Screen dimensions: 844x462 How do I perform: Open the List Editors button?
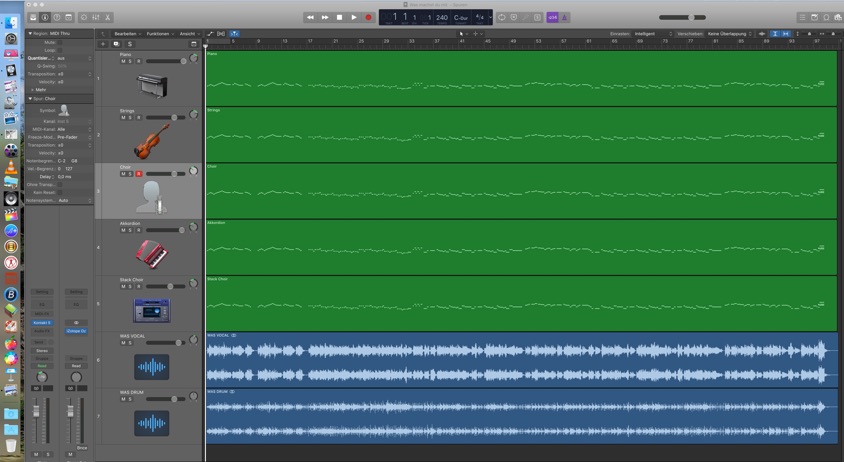click(x=802, y=17)
